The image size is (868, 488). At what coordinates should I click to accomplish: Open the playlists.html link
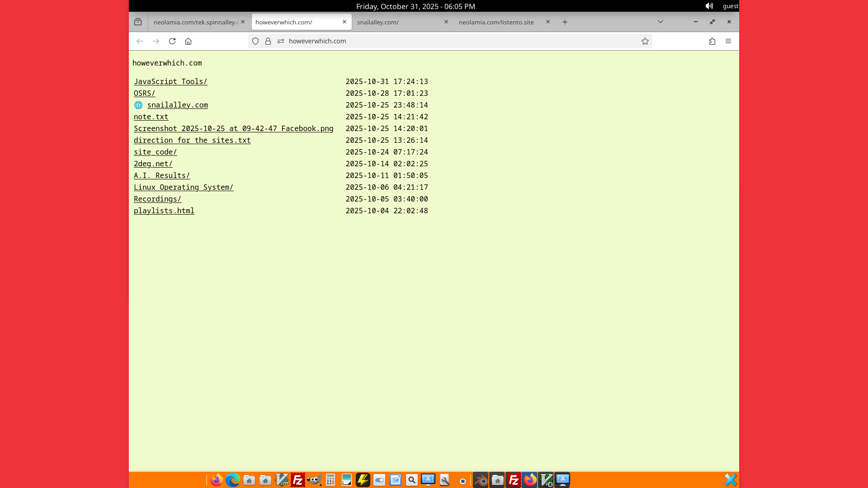[164, 211]
